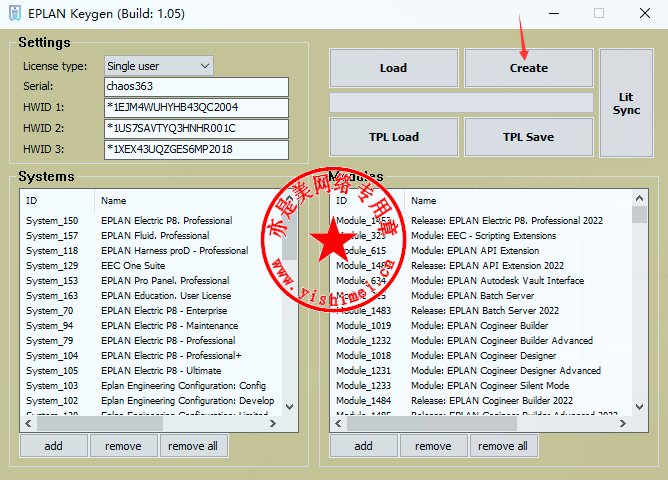Select Module_1483 Release: EPLAN Batch Server 2022
Viewport: 668px width, 480px height.
[481, 310]
